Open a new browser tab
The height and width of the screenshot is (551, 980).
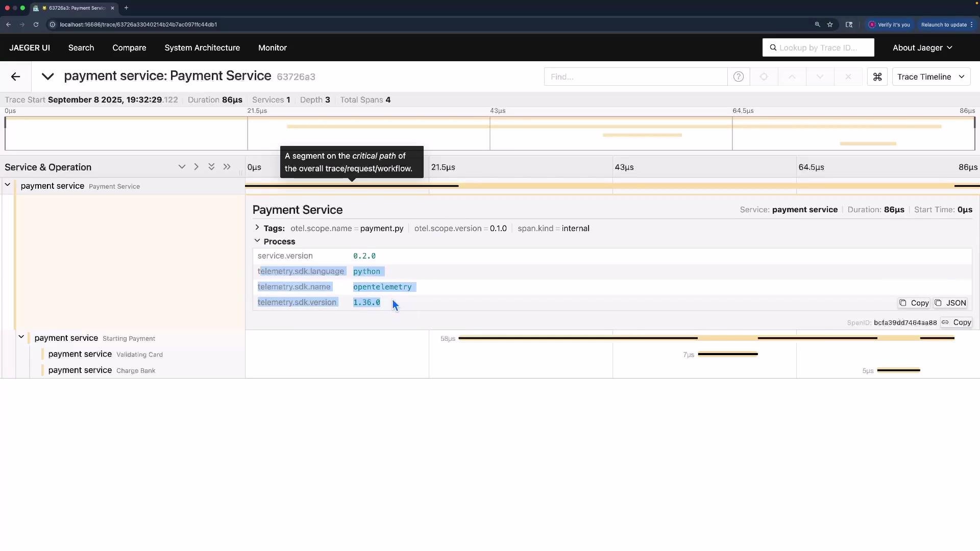tap(126, 8)
